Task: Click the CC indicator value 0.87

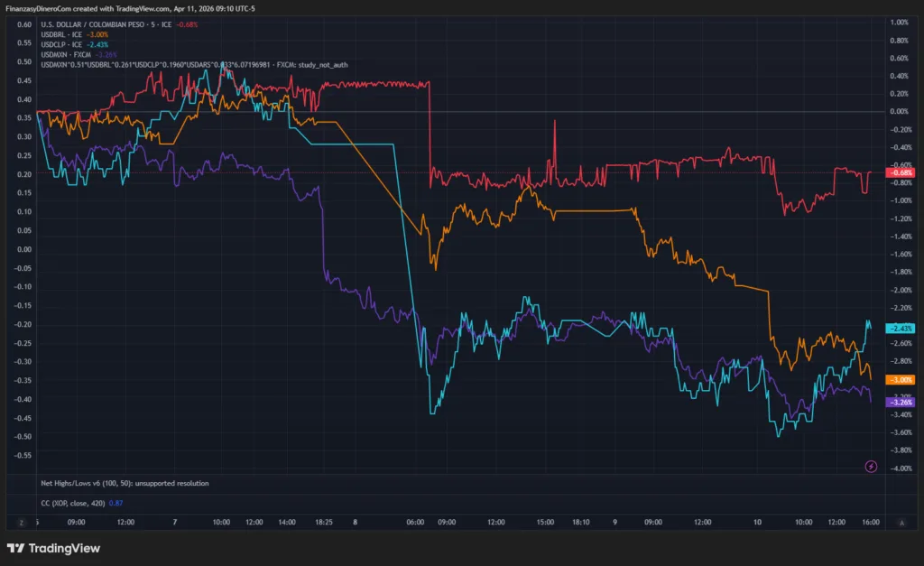Action: (115, 502)
